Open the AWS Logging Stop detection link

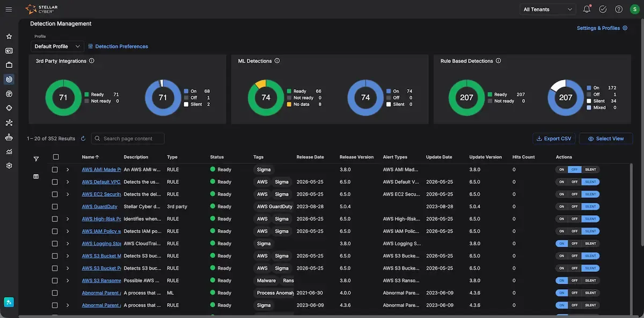101,243
